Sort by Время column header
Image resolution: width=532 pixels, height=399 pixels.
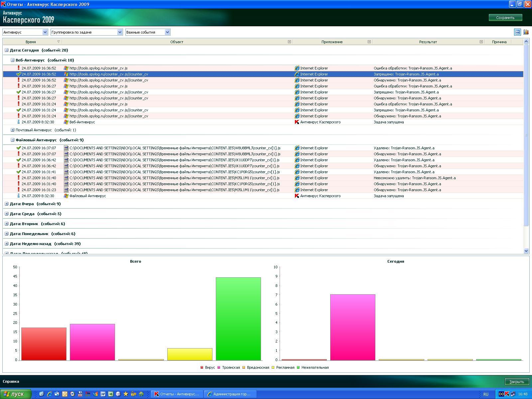point(32,42)
